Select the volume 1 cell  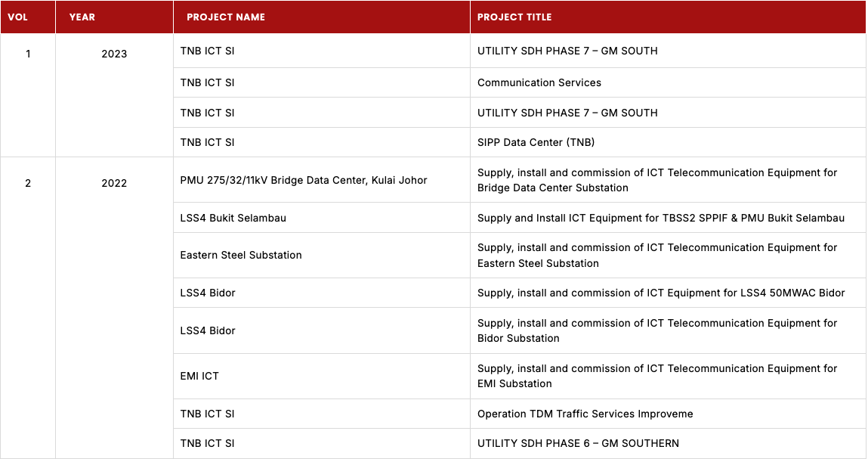click(x=28, y=54)
